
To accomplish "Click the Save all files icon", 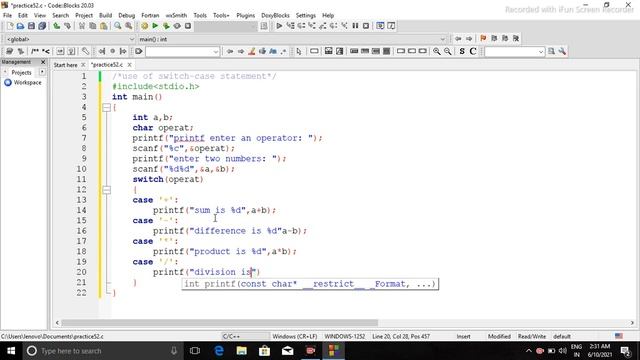I will pyautogui.click(x=42, y=26).
